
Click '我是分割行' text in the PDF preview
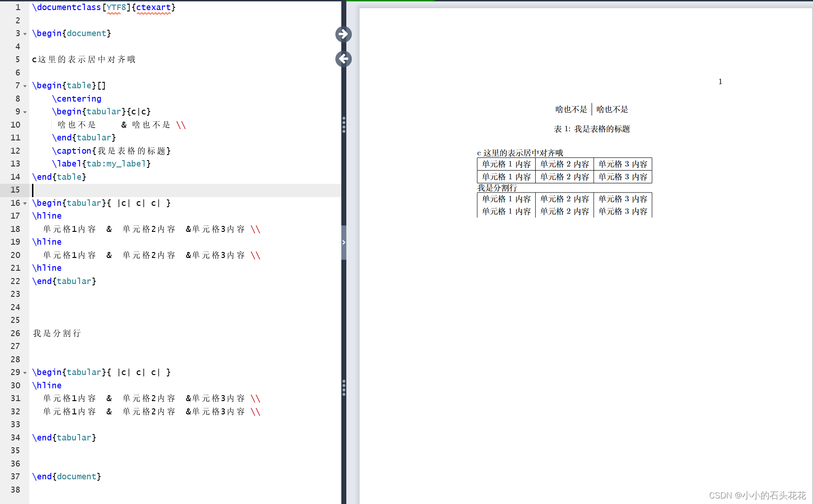(497, 188)
